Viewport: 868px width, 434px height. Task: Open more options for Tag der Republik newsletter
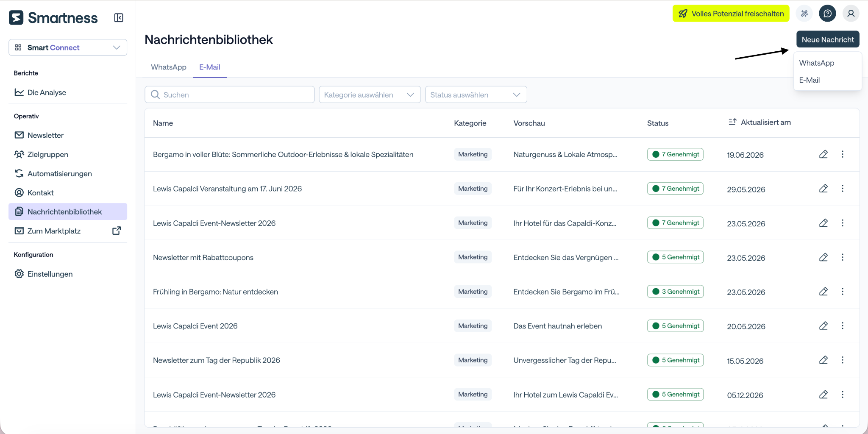(x=843, y=360)
